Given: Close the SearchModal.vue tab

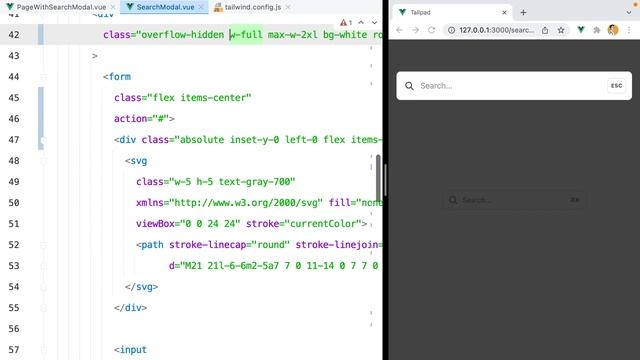Looking at the screenshot, I should coord(201,7).
